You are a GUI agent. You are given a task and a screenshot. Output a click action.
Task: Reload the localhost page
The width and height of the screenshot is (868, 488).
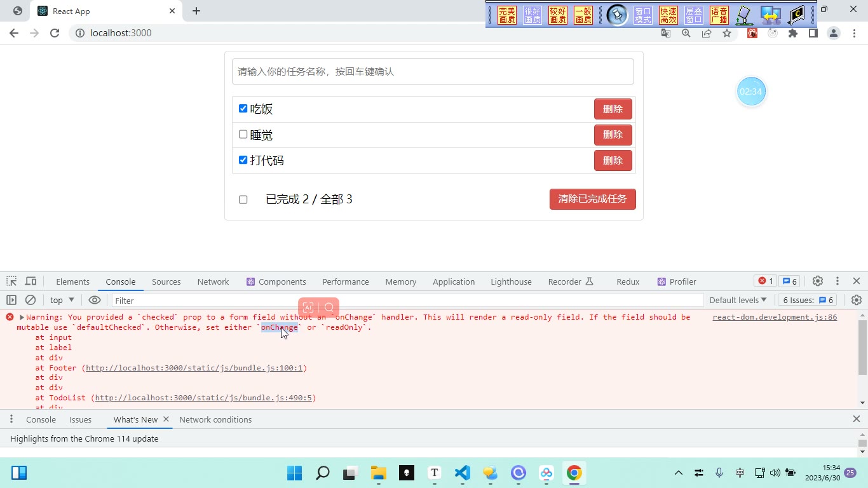[55, 33]
